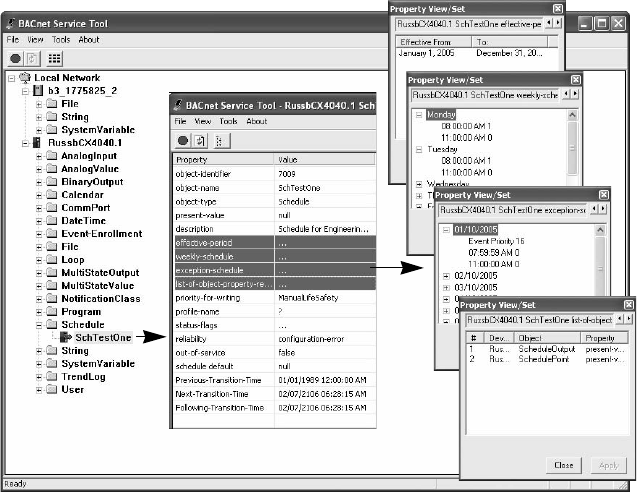This screenshot has width=637, height=492.
Task: Select the Local Network root icon
Action: click(25, 78)
